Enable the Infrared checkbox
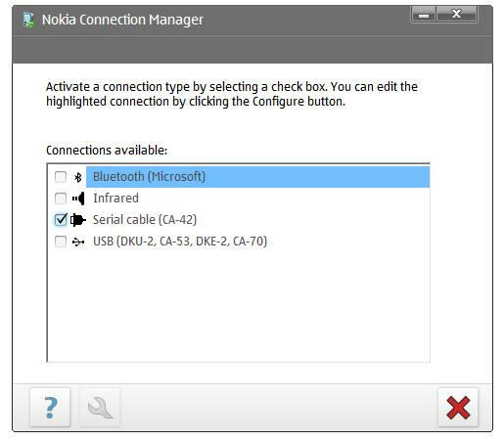 click(61, 198)
